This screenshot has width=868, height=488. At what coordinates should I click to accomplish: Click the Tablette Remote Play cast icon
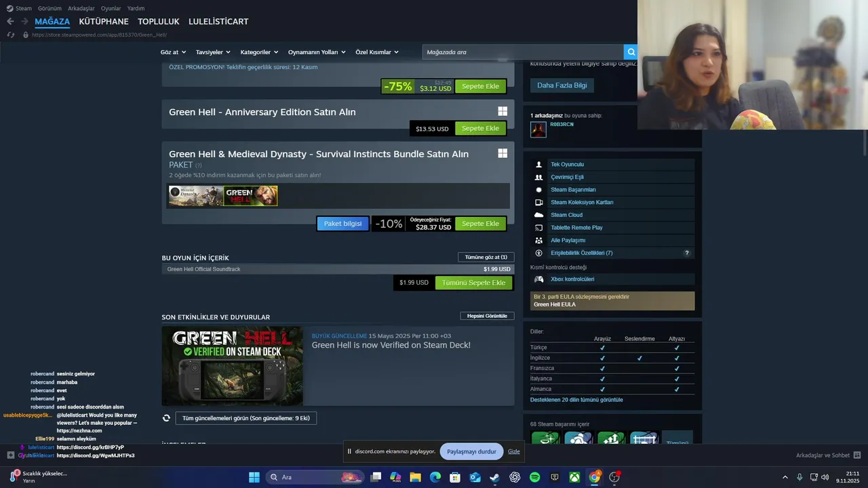(539, 228)
